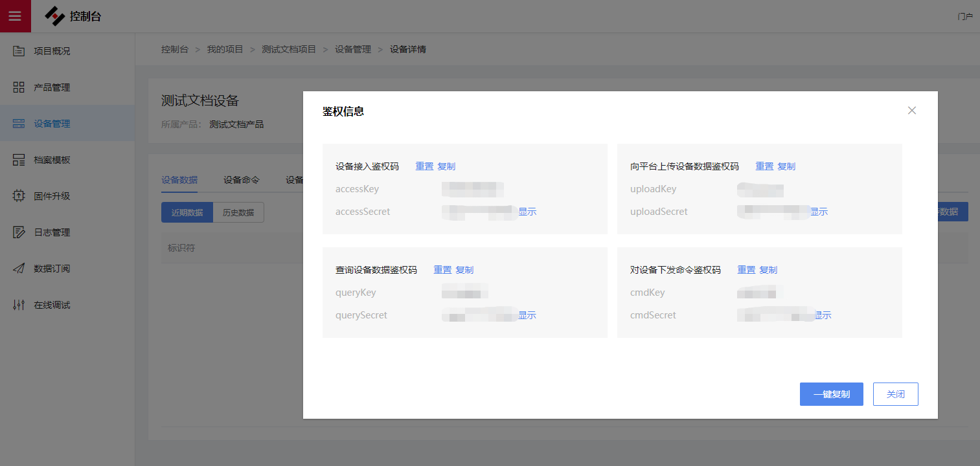Open 产品管理 in the sidebar
This screenshot has width=980, height=466.
[52, 87]
